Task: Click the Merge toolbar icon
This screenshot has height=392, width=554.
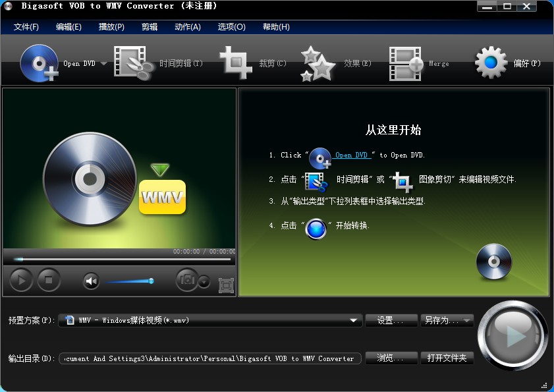Action: coord(405,61)
